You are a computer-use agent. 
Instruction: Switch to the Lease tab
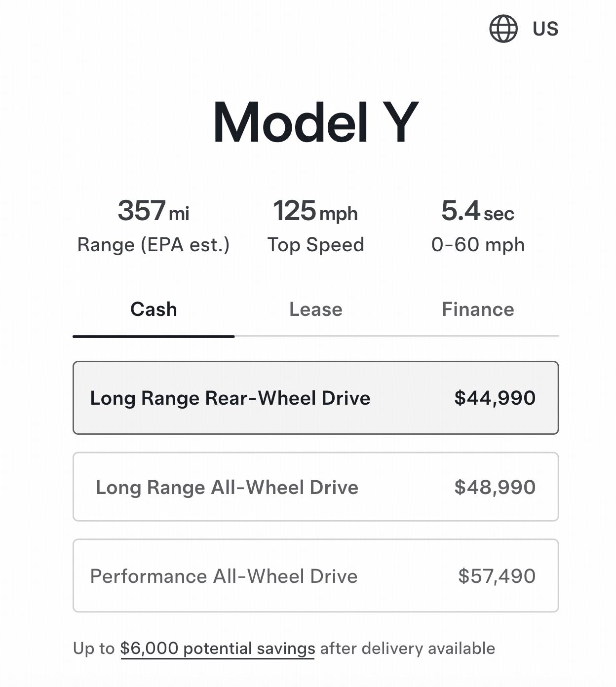point(315,309)
